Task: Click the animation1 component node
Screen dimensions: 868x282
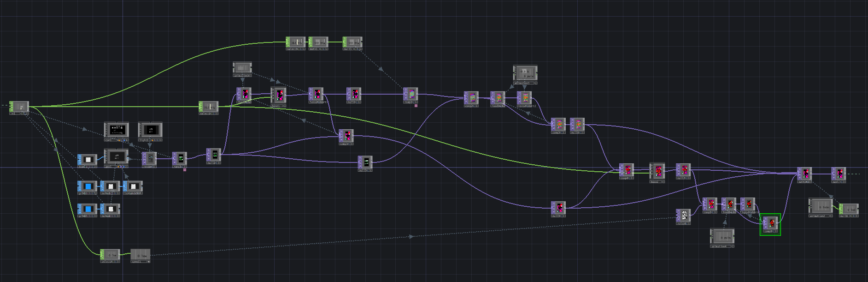Action: pyautogui.click(x=242, y=68)
